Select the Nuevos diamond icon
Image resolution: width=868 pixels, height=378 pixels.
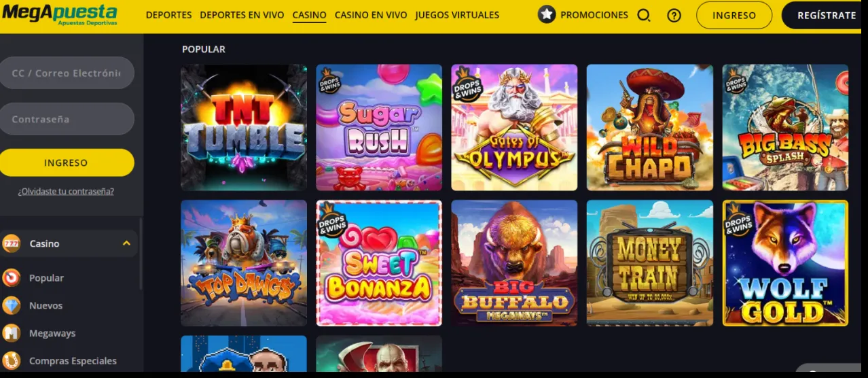pos(12,305)
